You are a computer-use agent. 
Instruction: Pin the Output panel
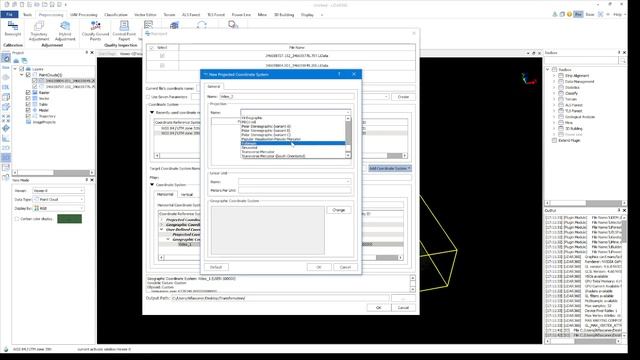tap(619, 210)
